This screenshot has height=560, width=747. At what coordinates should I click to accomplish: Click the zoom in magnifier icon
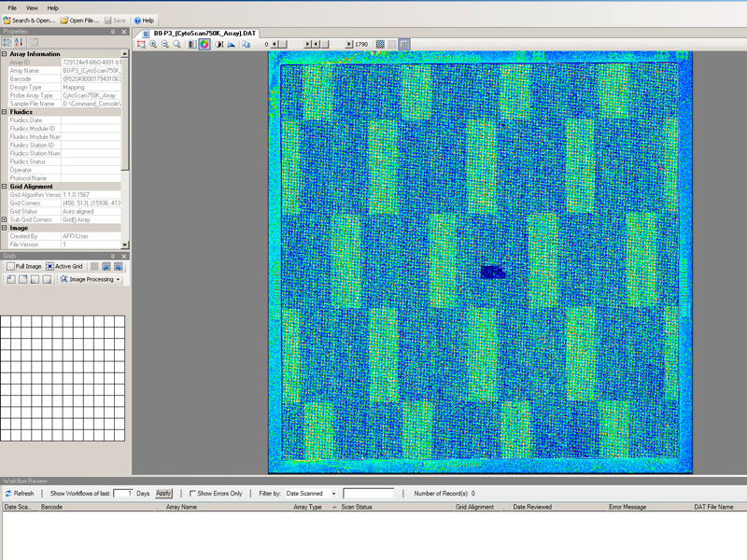point(153,44)
